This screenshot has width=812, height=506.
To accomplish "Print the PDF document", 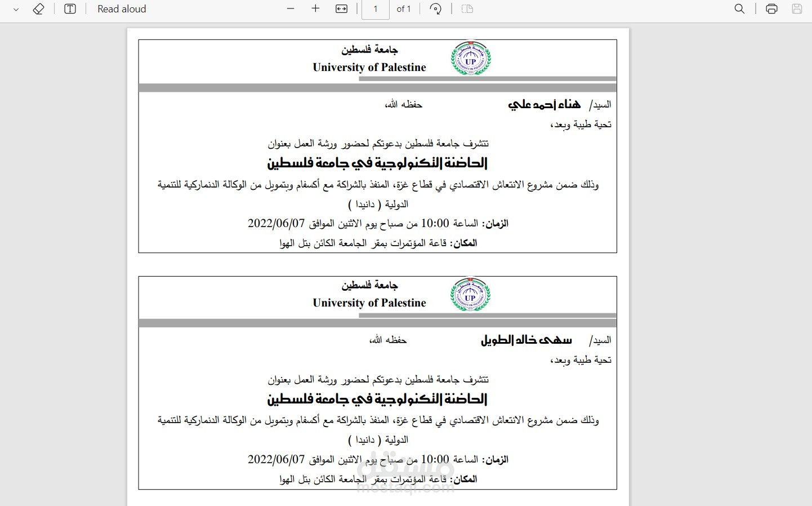I will point(771,9).
